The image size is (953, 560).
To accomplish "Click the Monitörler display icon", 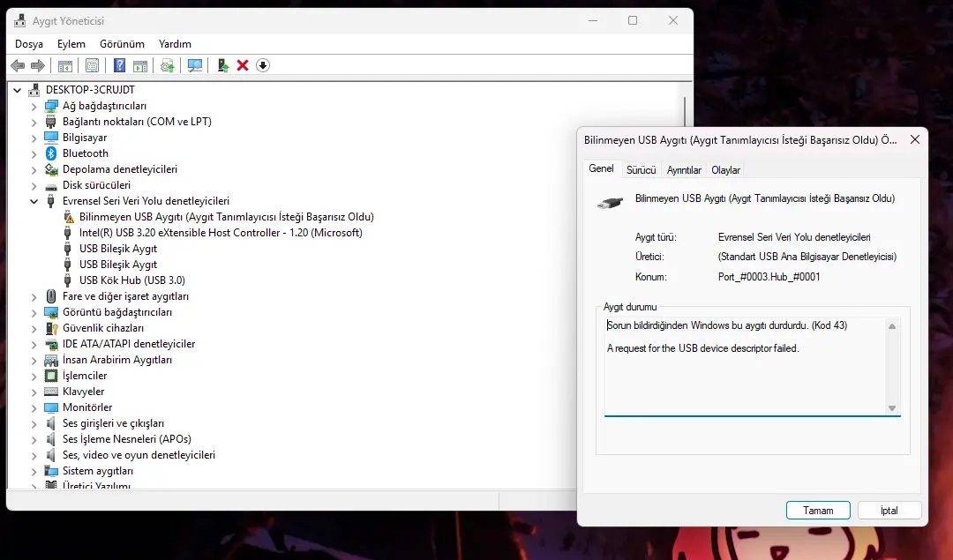I will coord(51,407).
